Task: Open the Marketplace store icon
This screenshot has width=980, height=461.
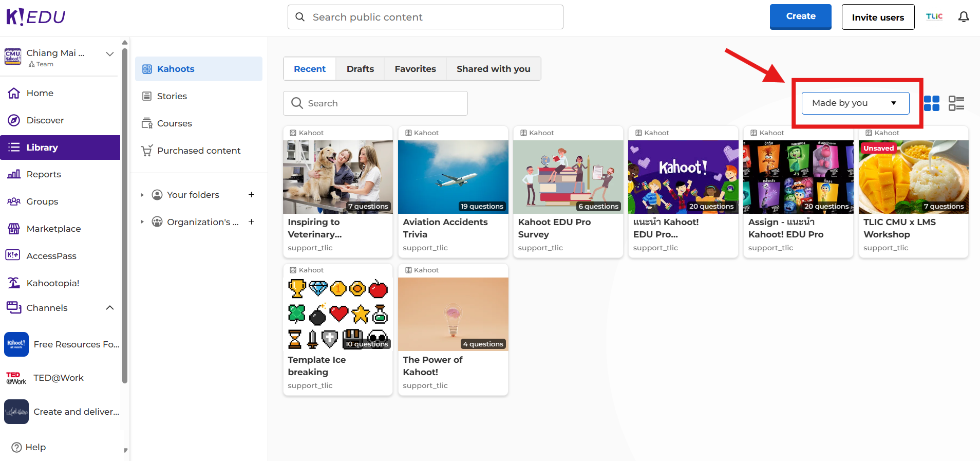Action: point(14,229)
